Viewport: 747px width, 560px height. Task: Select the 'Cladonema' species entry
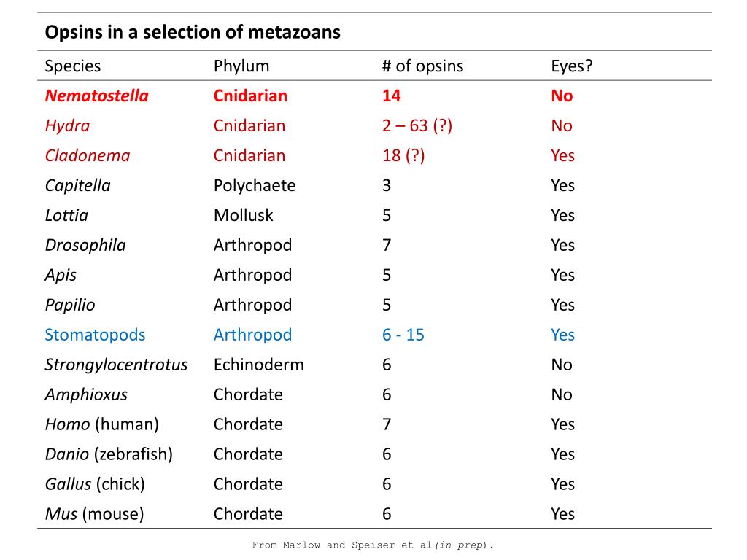[x=88, y=156]
